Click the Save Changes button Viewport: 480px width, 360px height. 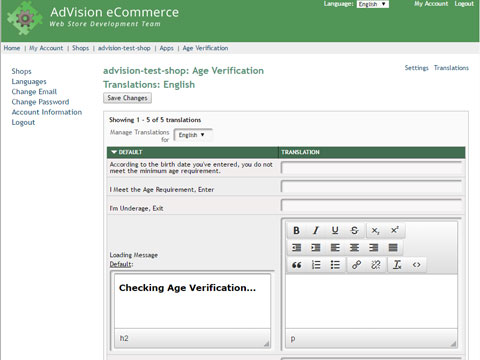coord(127,98)
